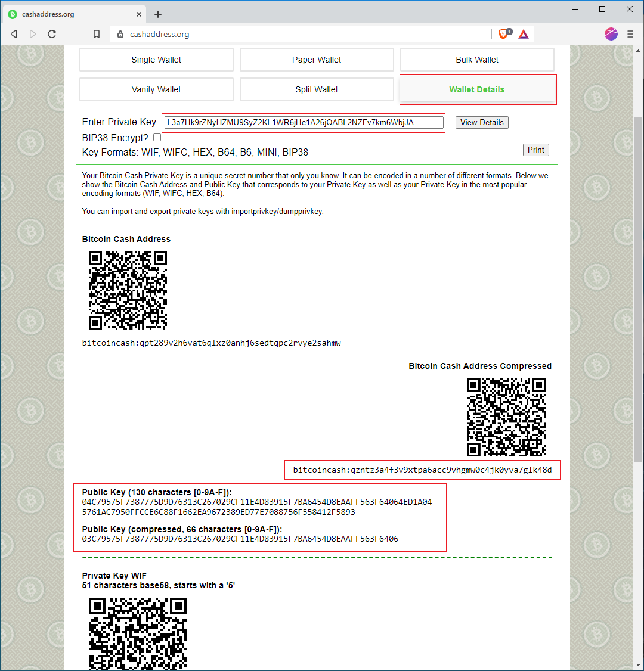Select the Wallet Details tab
This screenshot has width=644, height=671.
[477, 89]
